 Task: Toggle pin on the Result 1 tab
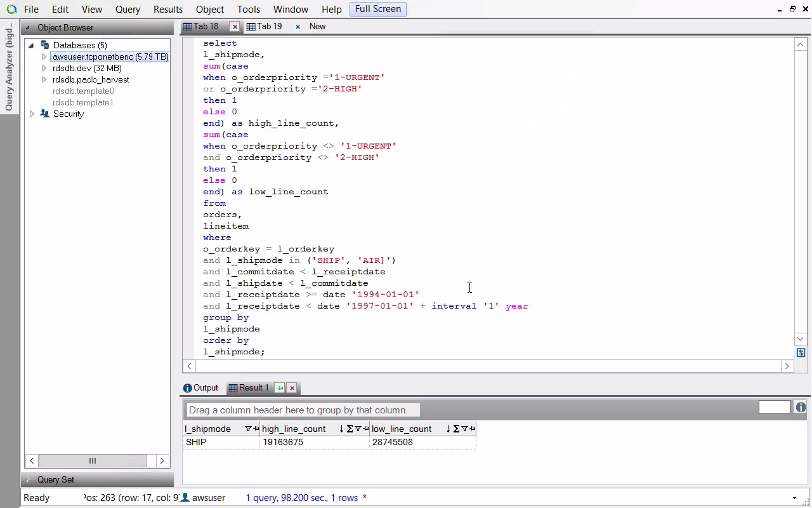click(x=280, y=388)
